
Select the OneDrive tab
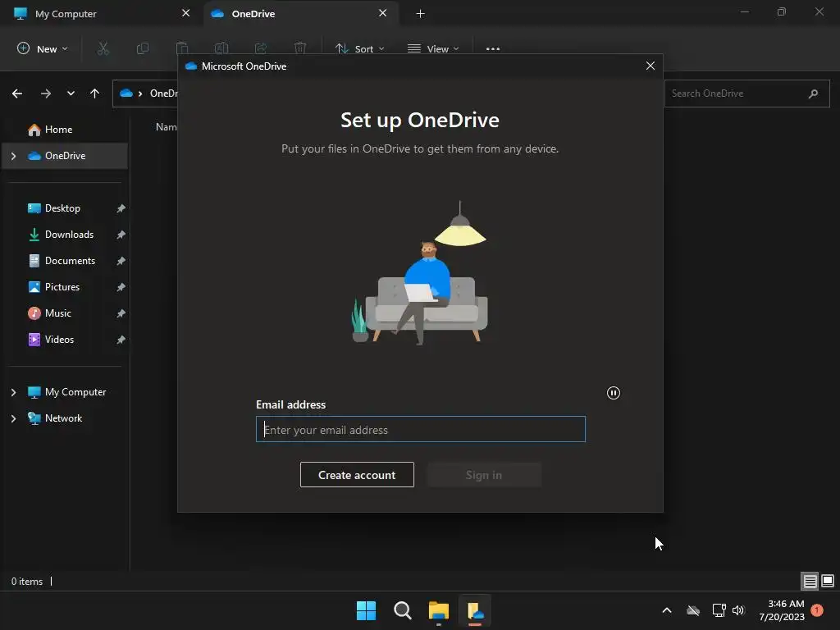pos(301,13)
